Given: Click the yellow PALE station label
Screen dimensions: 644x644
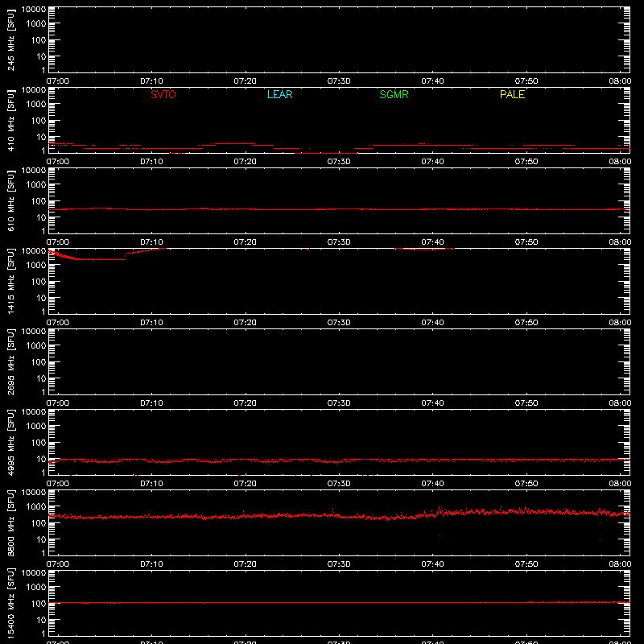Looking at the screenshot, I should click(512, 94).
